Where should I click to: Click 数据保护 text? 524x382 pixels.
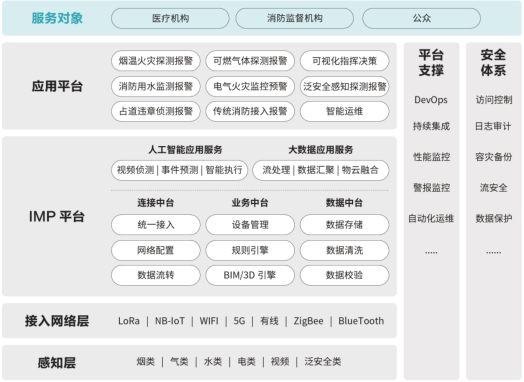[494, 218]
